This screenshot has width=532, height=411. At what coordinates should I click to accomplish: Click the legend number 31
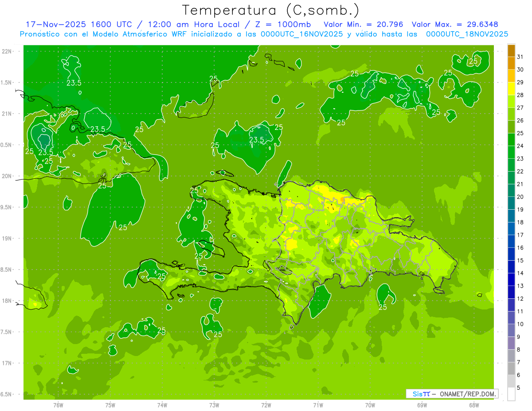pyautogui.click(x=520, y=57)
